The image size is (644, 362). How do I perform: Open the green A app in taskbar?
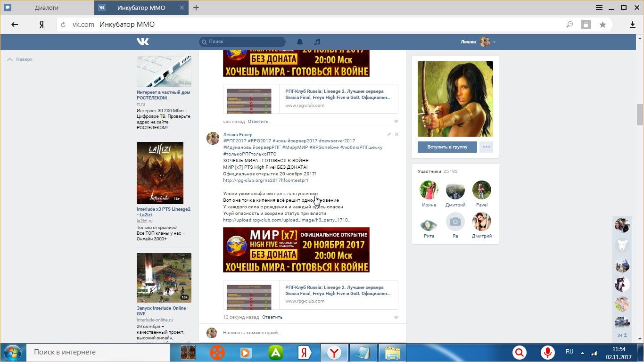click(275, 353)
